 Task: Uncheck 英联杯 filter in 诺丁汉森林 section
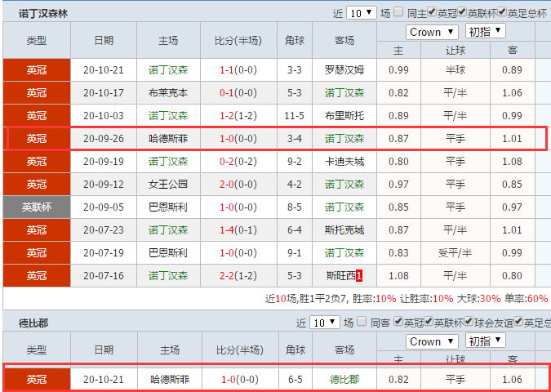click(x=462, y=12)
